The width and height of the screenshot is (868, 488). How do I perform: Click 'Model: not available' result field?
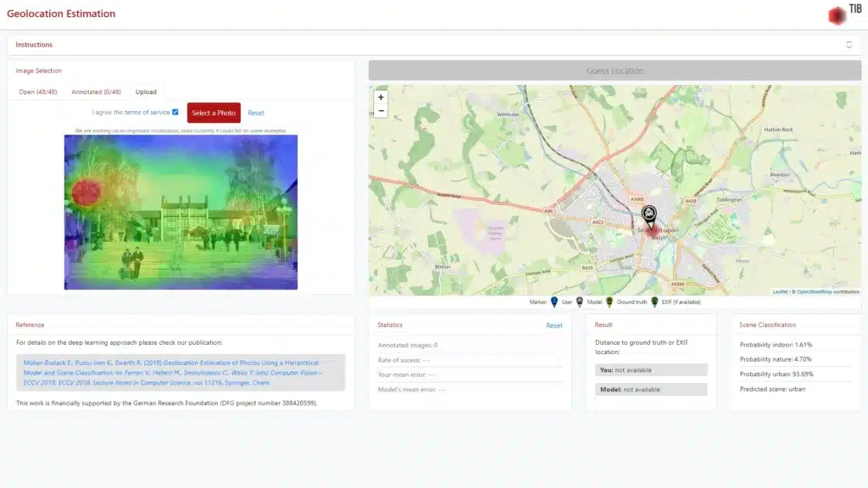coord(651,390)
